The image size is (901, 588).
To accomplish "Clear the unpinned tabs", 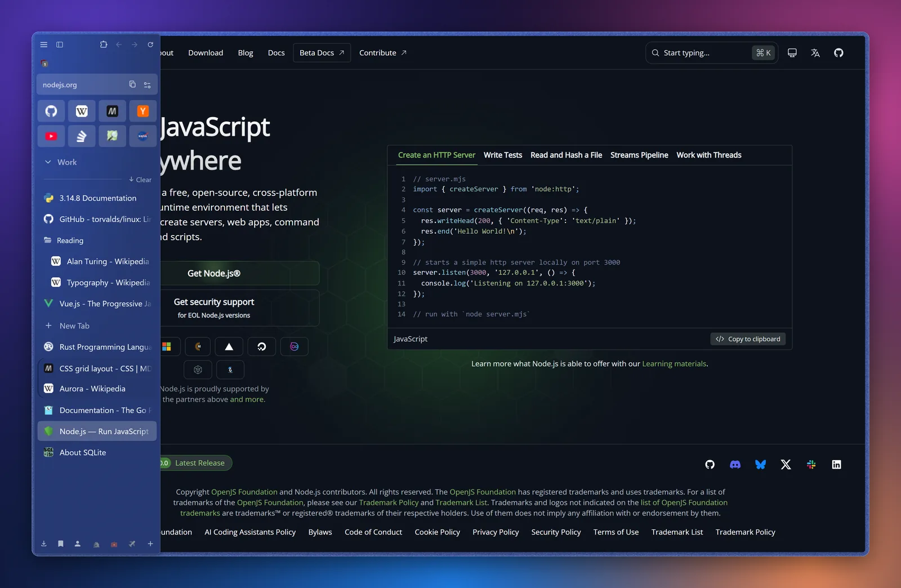I will 140,180.
